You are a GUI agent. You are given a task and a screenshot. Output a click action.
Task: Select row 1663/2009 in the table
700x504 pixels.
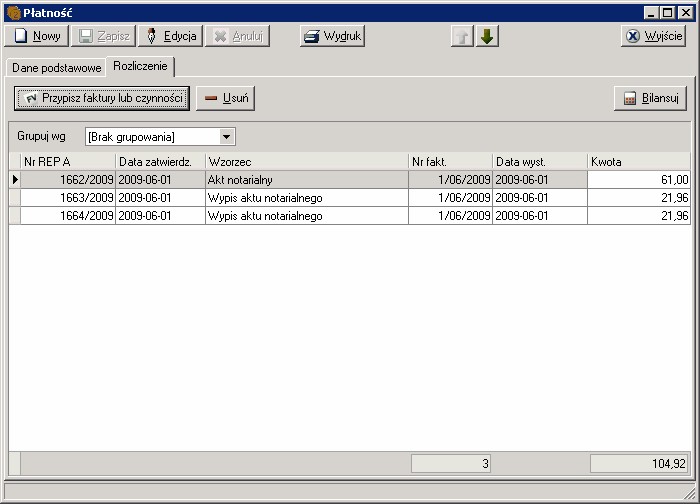pos(68,198)
